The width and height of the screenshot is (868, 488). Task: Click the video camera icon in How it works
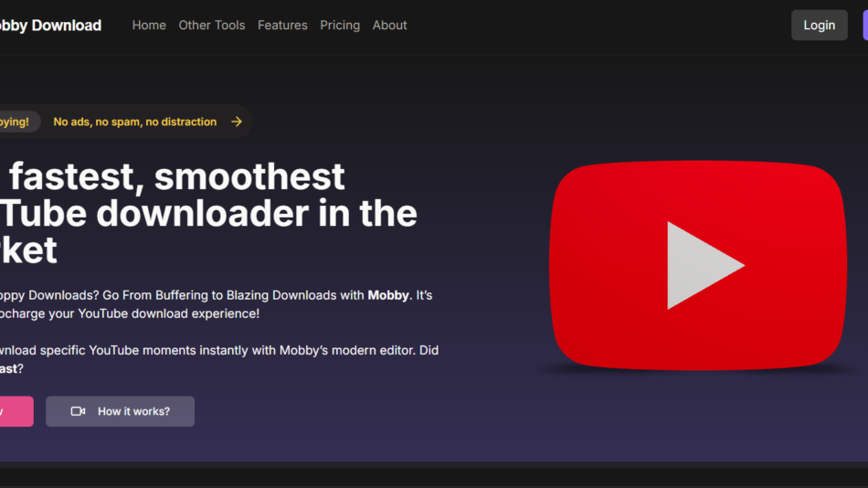point(78,411)
